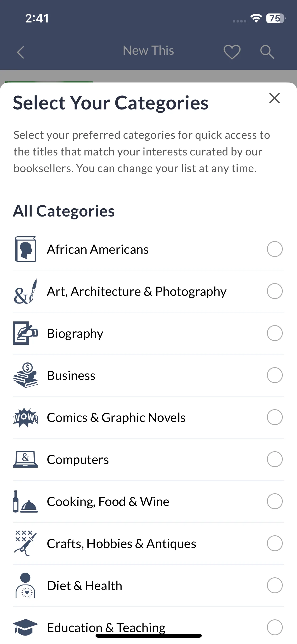The width and height of the screenshot is (297, 644).
Task: Close the Select Your Categories sheet
Action: coord(275,98)
